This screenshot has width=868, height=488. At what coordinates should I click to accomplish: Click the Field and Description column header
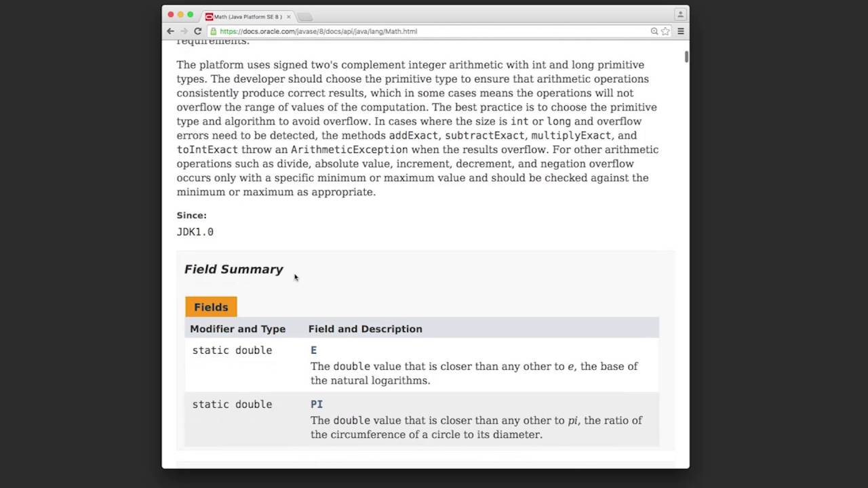[x=365, y=329]
